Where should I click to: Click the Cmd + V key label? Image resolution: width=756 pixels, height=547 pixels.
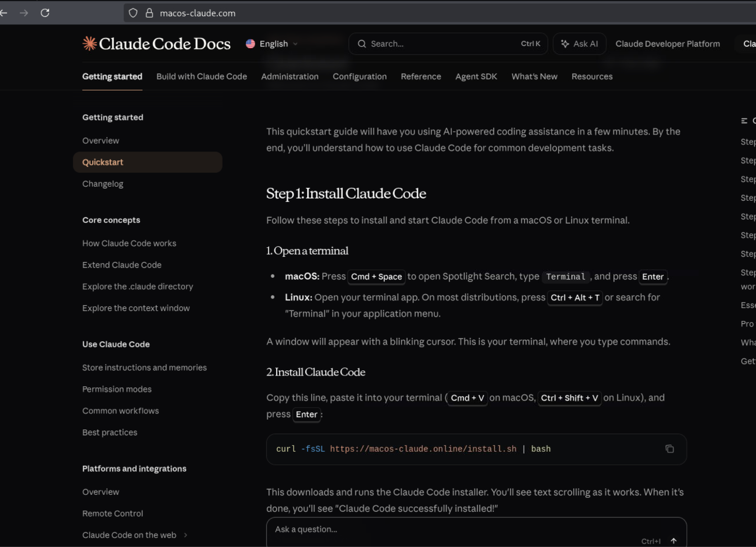[x=467, y=398]
